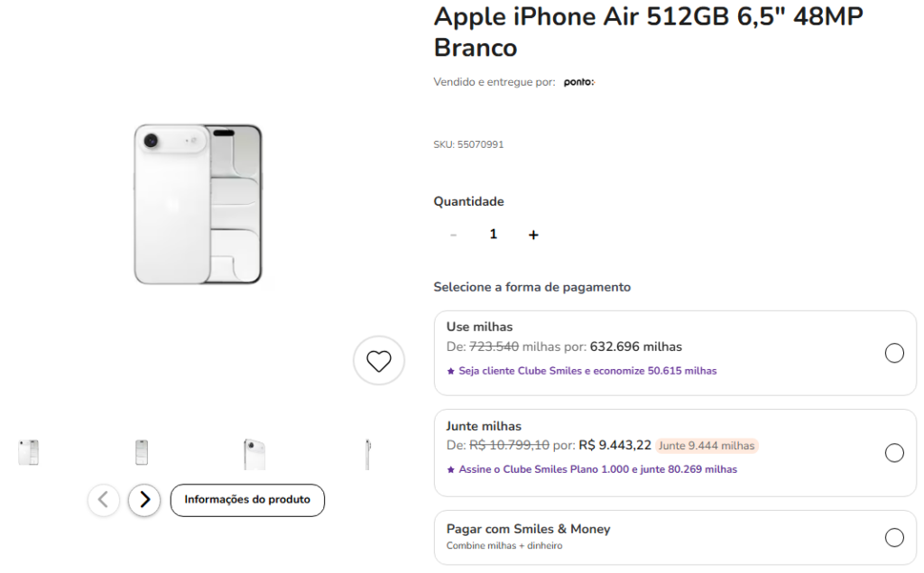The width and height of the screenshot is (924, 573).
Task: Click the Pagar com Smiles & Money option
Action: pyautogui.click(x=529, y=530)
